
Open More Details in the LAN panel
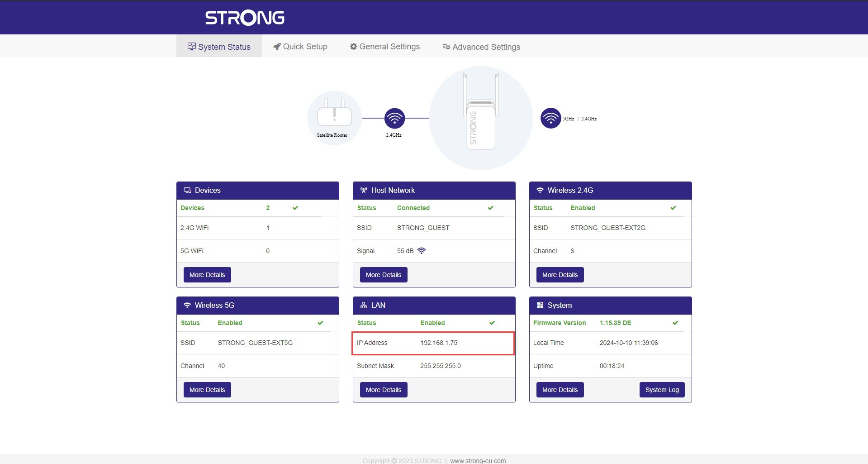[x=384, y=390]
